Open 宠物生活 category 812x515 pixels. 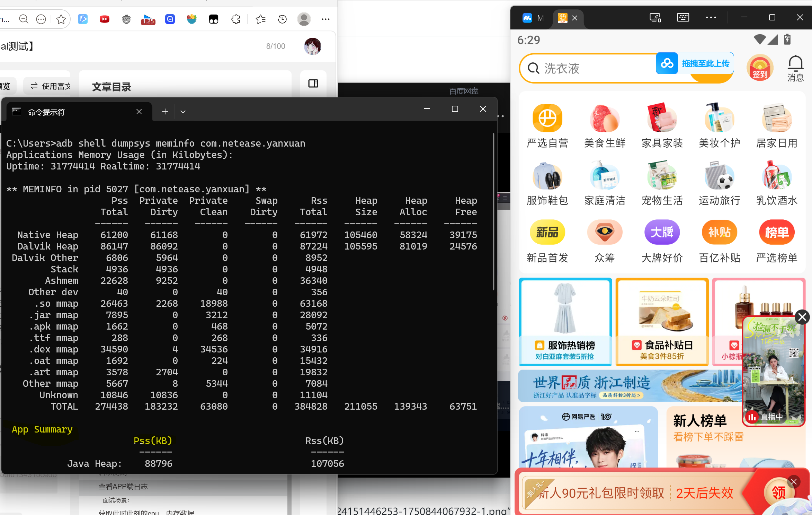tap(662, 184)
